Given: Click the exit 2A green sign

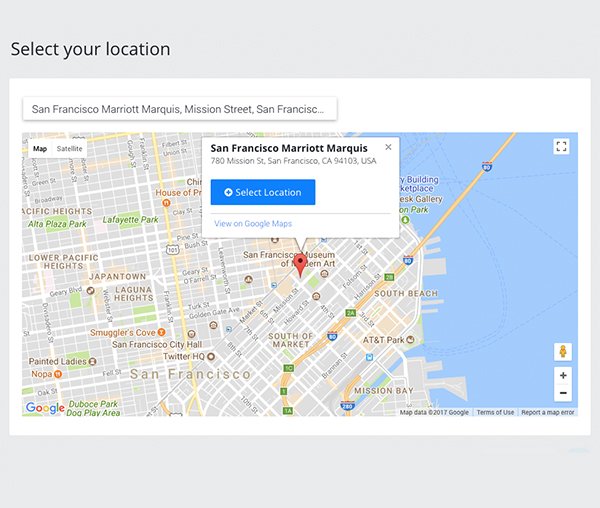Looking at the screenshot, I should tap(351, 313).
